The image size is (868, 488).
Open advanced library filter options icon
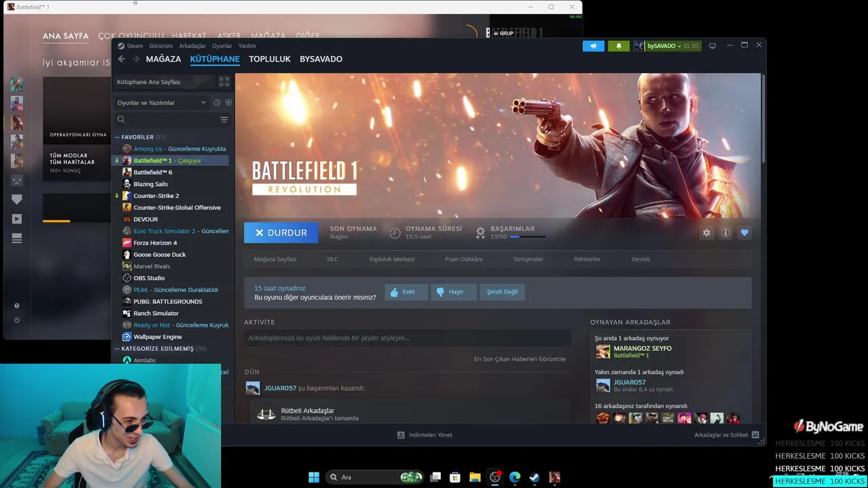(224, 120)
